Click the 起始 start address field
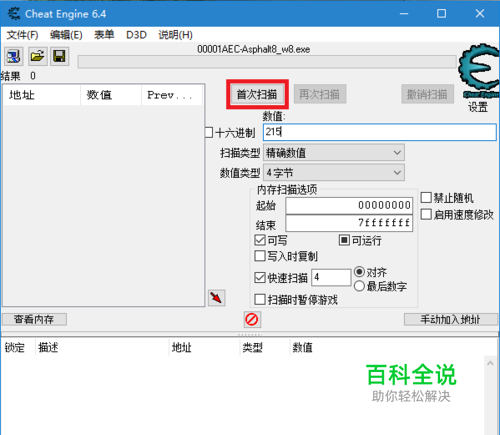Image resolution: width=500 pixels, height=435 pixels. point(349,205)
